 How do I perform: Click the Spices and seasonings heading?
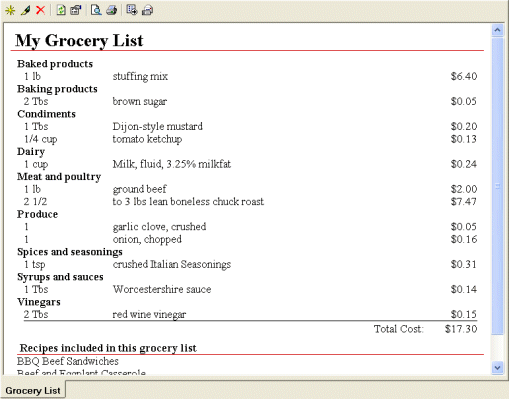click(70, 252)
